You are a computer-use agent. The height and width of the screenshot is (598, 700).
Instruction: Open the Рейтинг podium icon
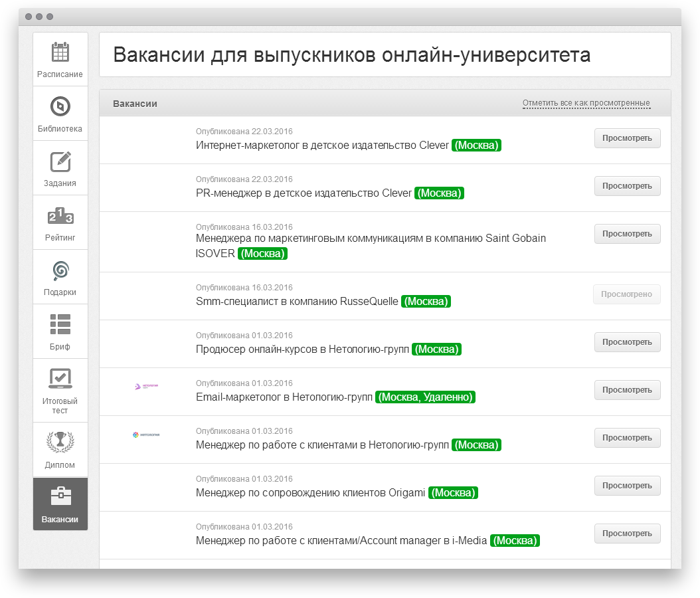click(x=60, y=216)
